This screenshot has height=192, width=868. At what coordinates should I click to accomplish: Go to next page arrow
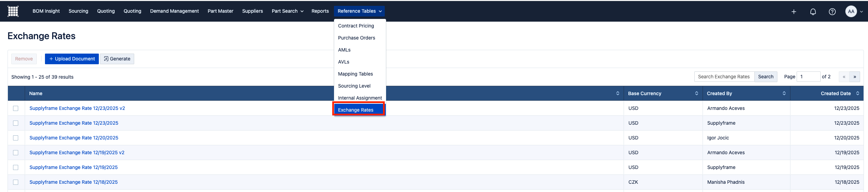tap(855, 77)
